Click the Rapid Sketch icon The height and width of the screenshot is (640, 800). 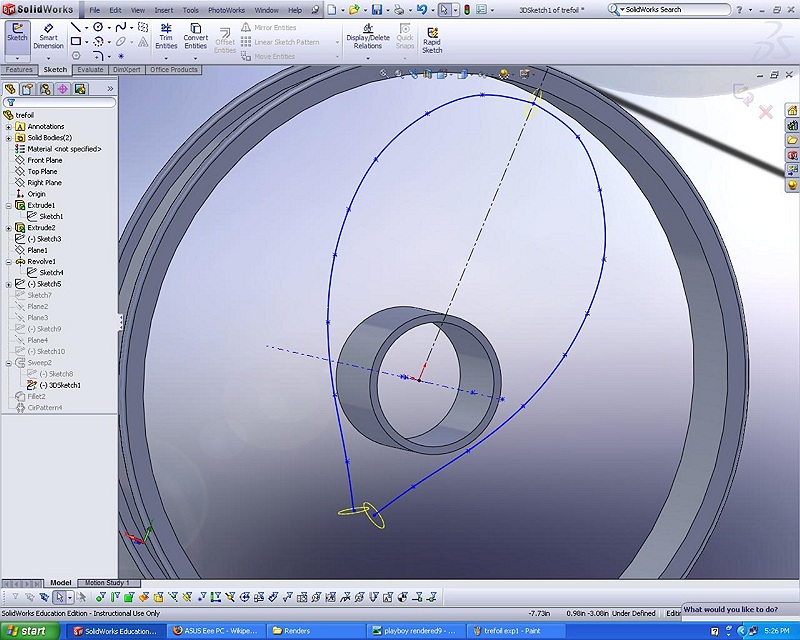tap(432, 37)
